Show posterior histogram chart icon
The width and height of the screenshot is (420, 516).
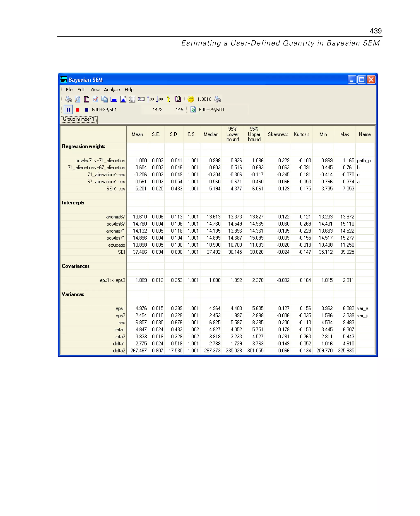tap(123, 99)
